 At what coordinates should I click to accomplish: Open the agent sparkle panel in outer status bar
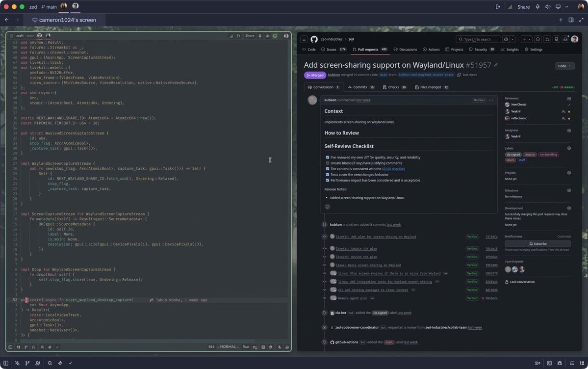point(17,363)
